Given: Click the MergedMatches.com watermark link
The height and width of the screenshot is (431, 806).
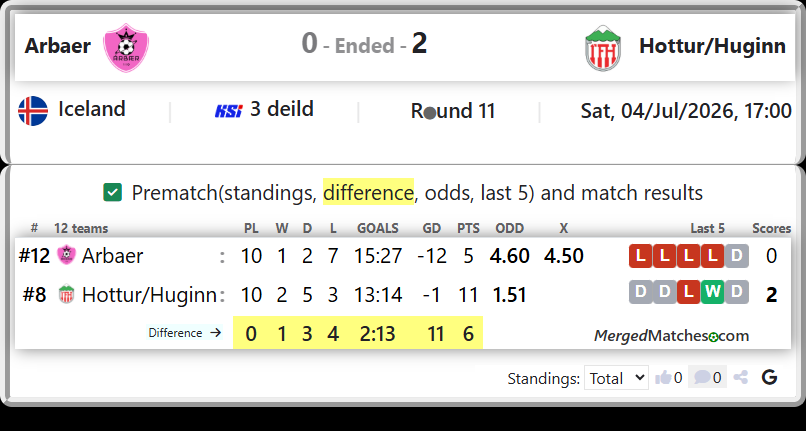Looking at the screenshot, I should point(671,336).
